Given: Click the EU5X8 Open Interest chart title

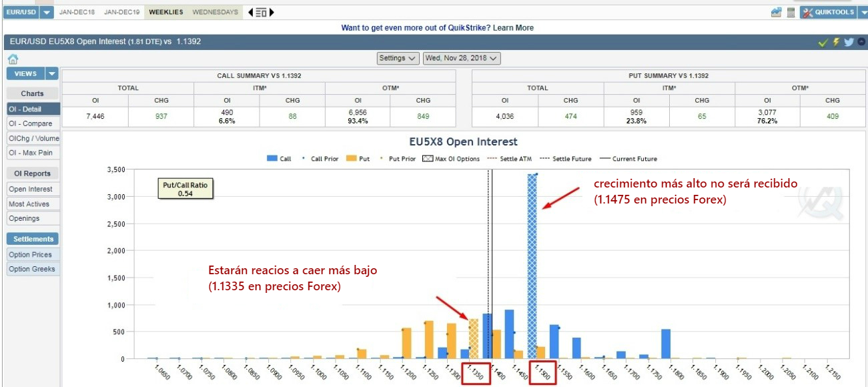Looking at the screenshot, I should pos(463,142).
